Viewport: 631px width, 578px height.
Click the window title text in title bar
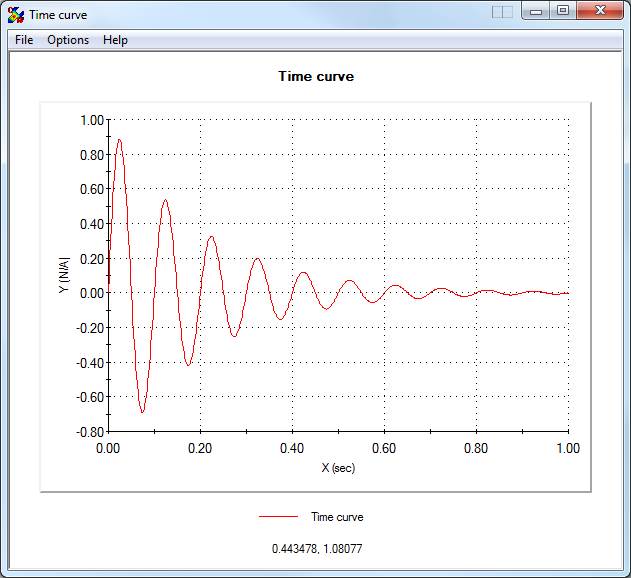[x=57, y=14]
